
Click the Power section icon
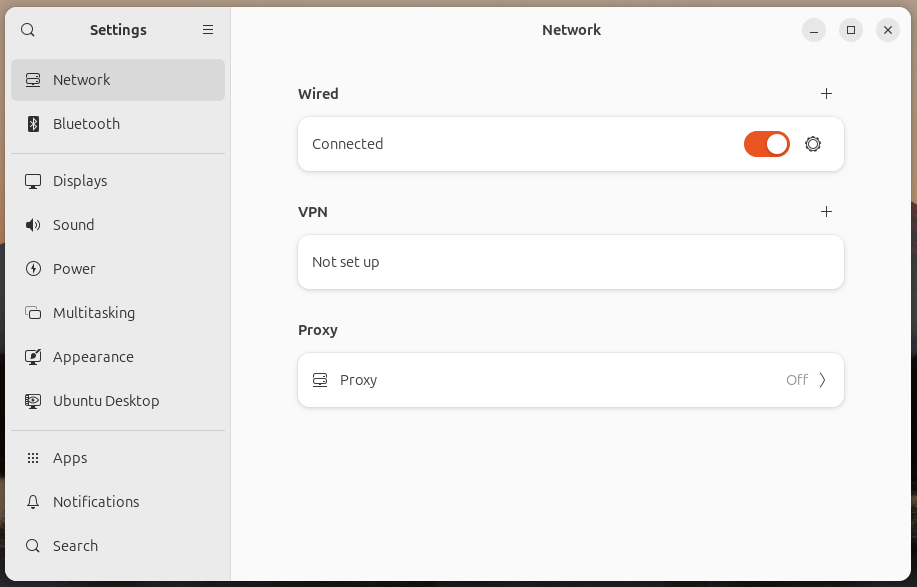pos(32,269)
